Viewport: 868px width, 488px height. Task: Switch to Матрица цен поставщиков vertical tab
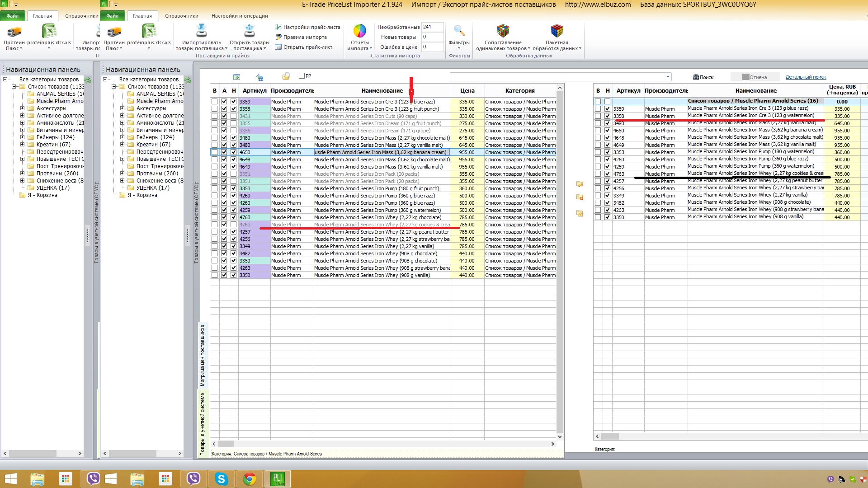pos(203,355)
